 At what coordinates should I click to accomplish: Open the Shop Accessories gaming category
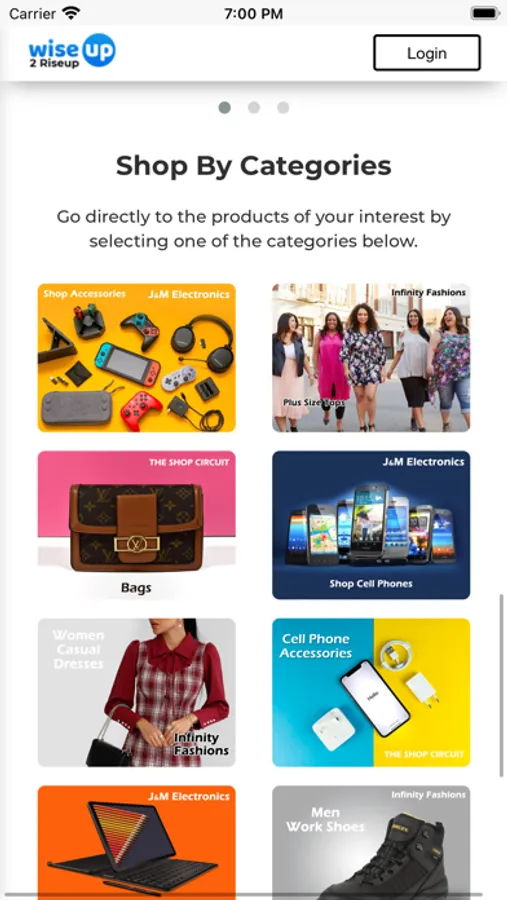(137, 358)
